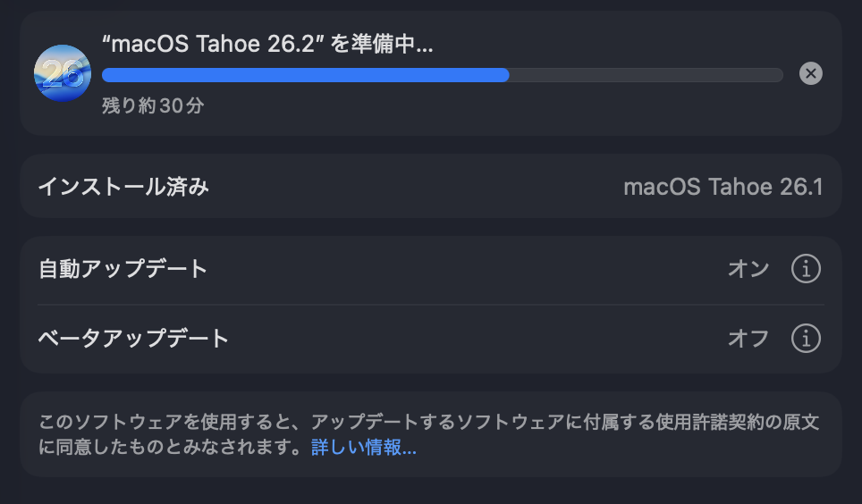
Task: Show info for ベータアップデート
Action: click(x=806, y=339)
